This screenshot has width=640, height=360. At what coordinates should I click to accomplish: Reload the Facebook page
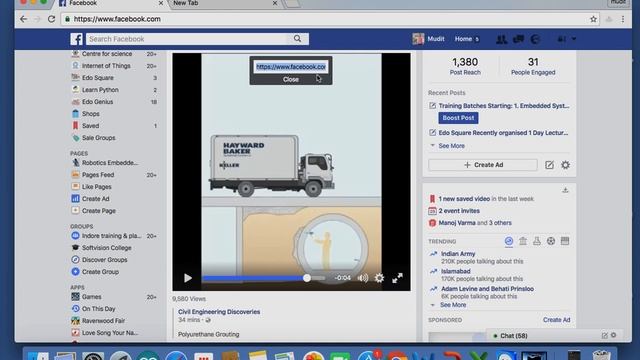(x=51, y=19)
